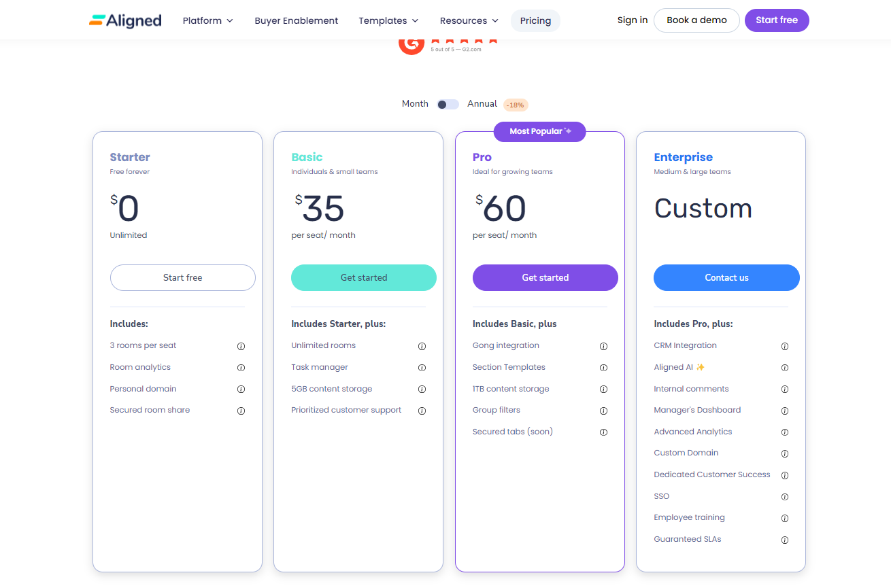The width and height of the screenshot is (891, 588).
Task: Click info icon for Group filters
Action: [603, 411]
